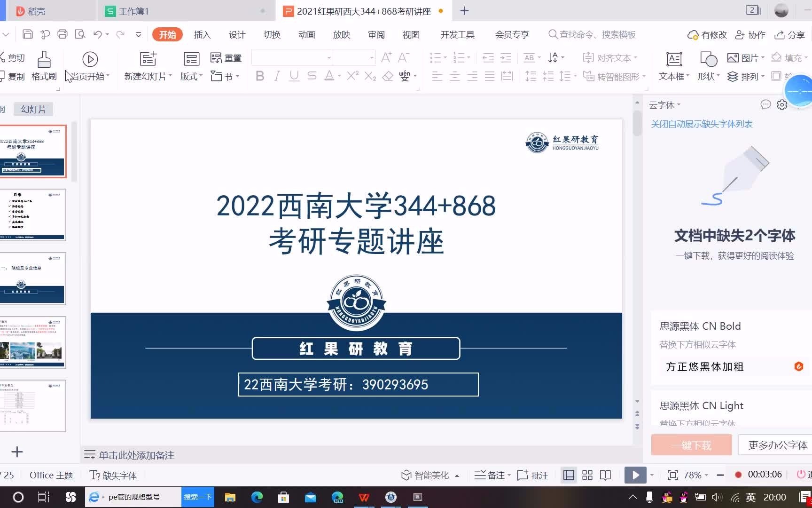Click the Layout (版式) icon
812x508 pixels.
pos(191,59)
